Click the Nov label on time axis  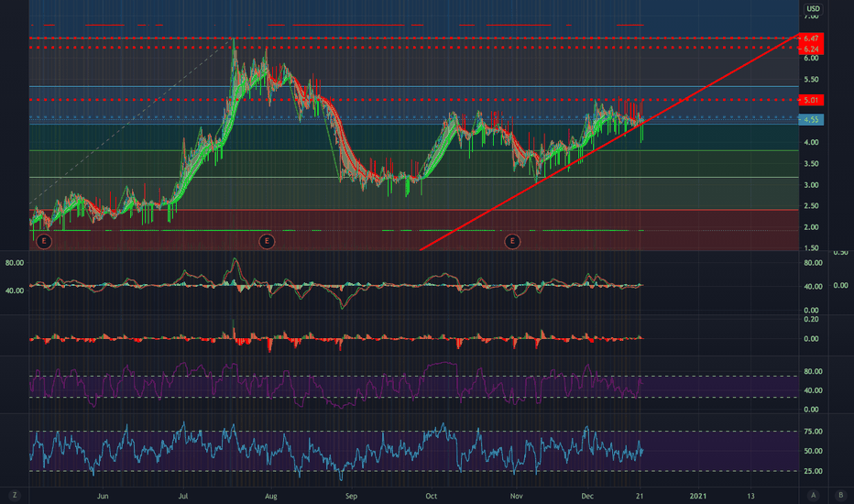click(x=516, y=496)
